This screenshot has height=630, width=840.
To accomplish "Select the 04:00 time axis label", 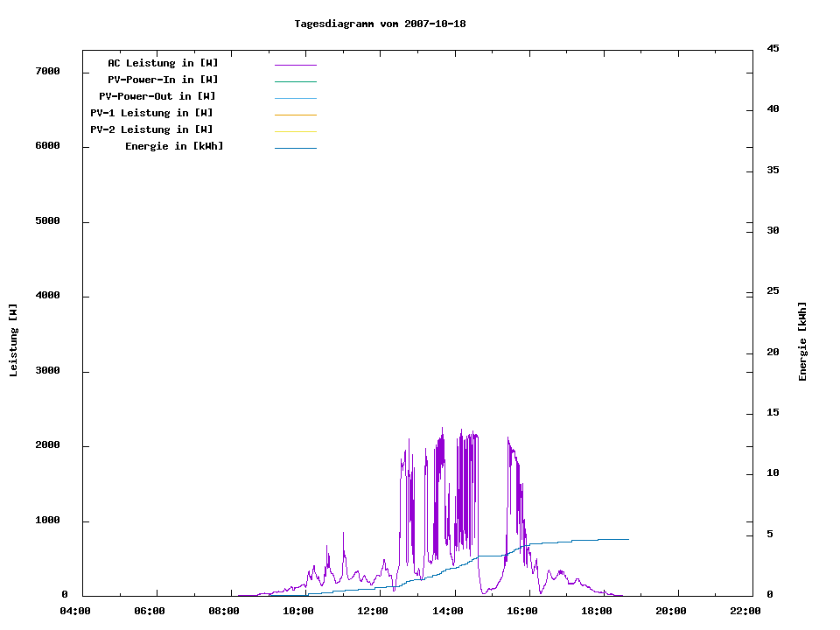I will (x=75, y=611).
